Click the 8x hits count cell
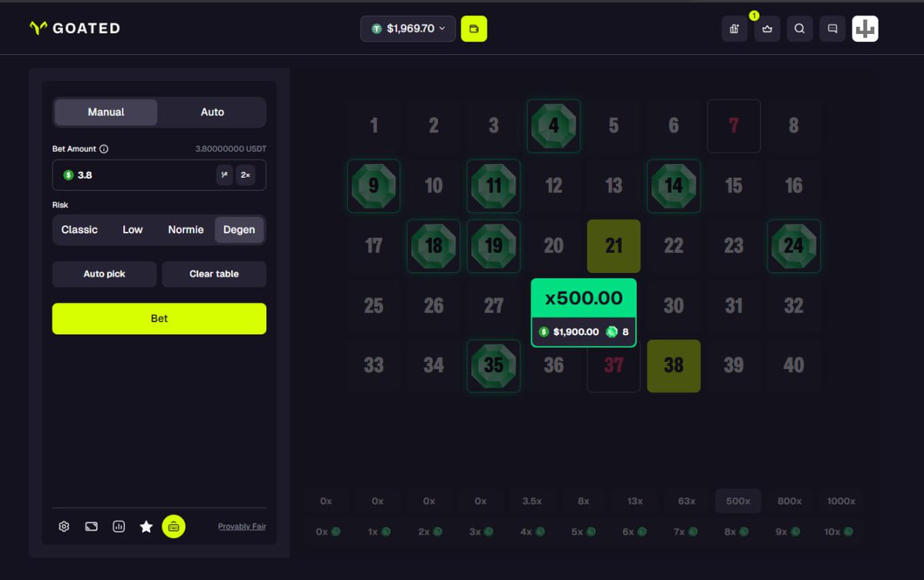The width and height of the screenshot is (924, 580). point(738,531)
